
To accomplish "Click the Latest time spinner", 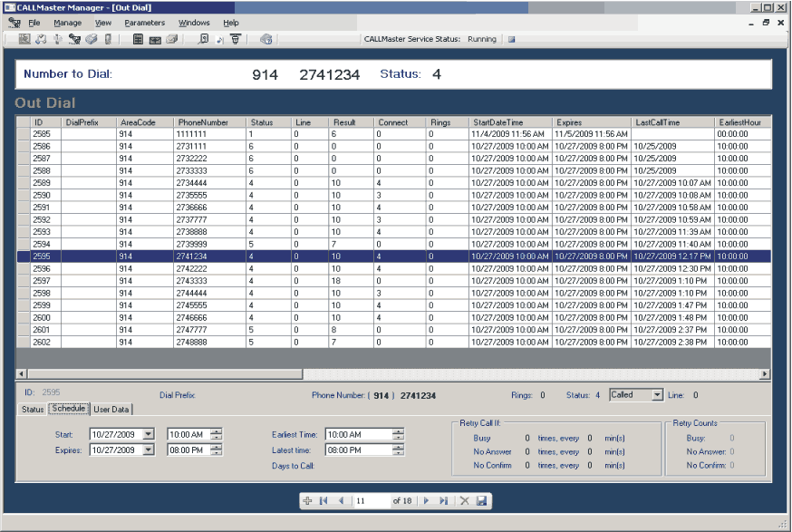I will click(x=398, y=450).
